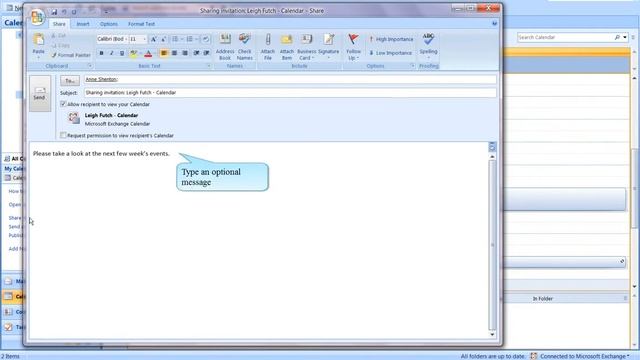Viewport: 640px width, 360px height.
Task: Shrink font size with the small A icon
Action: pos(163,39)
